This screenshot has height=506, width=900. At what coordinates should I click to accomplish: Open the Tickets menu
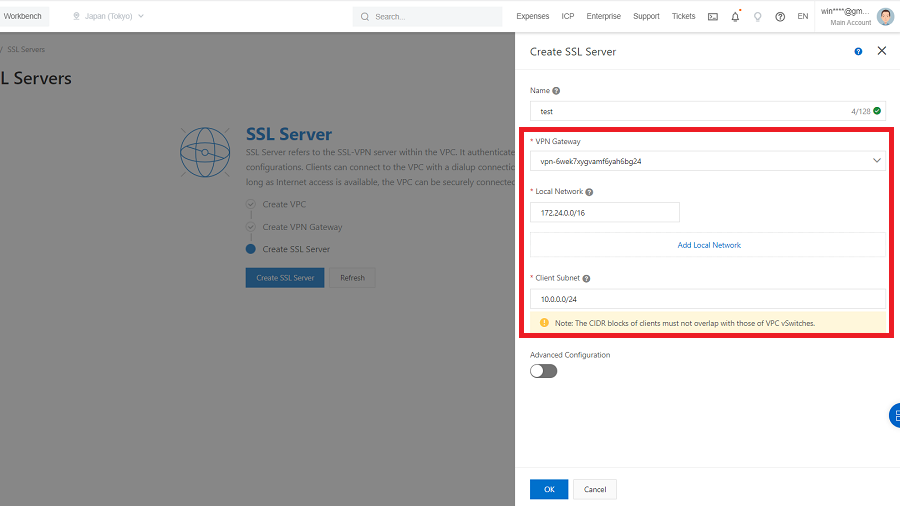(683, 17)
